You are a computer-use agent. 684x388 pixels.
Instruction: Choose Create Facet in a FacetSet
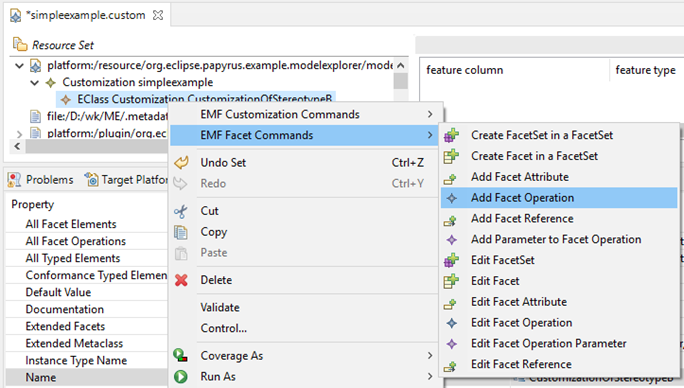pos(559,156)
